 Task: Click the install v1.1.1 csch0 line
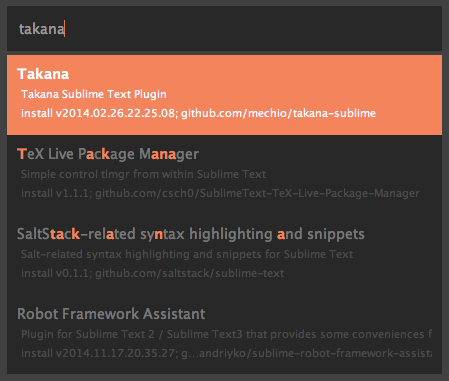pyautogui.click(x=220, y=193)
